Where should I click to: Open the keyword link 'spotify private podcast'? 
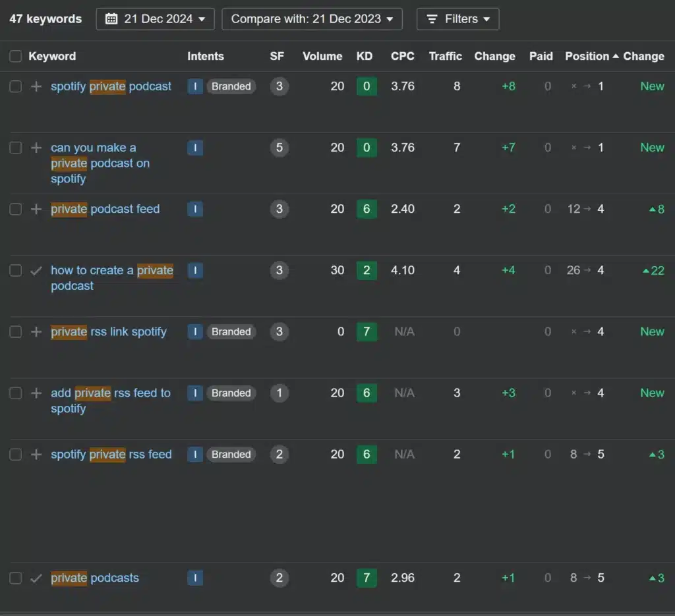point(111,86)
